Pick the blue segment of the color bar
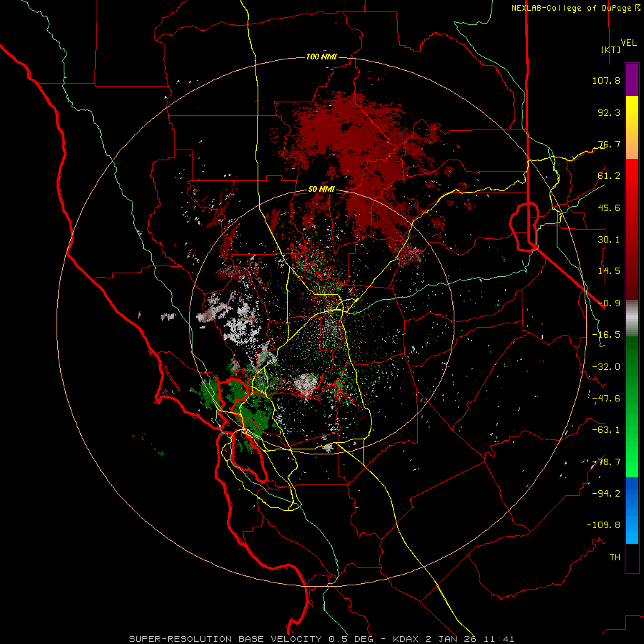This screenshot has width=644, height=644. (x=632, y=510)
